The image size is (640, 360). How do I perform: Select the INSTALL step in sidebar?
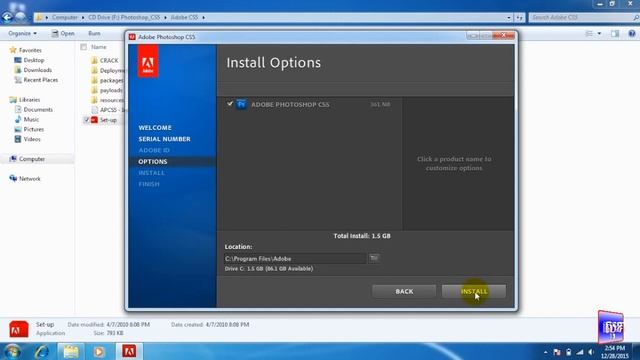click(151, 173)
